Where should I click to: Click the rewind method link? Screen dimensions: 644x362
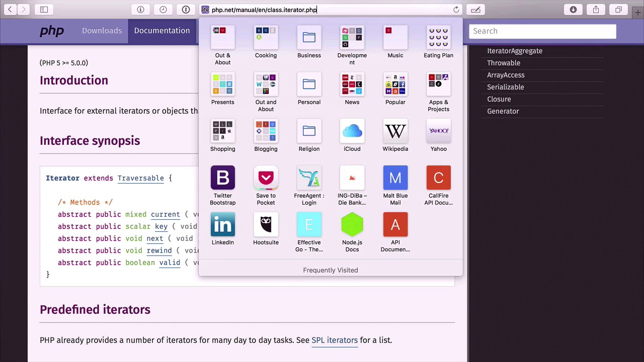click(159, 250)
